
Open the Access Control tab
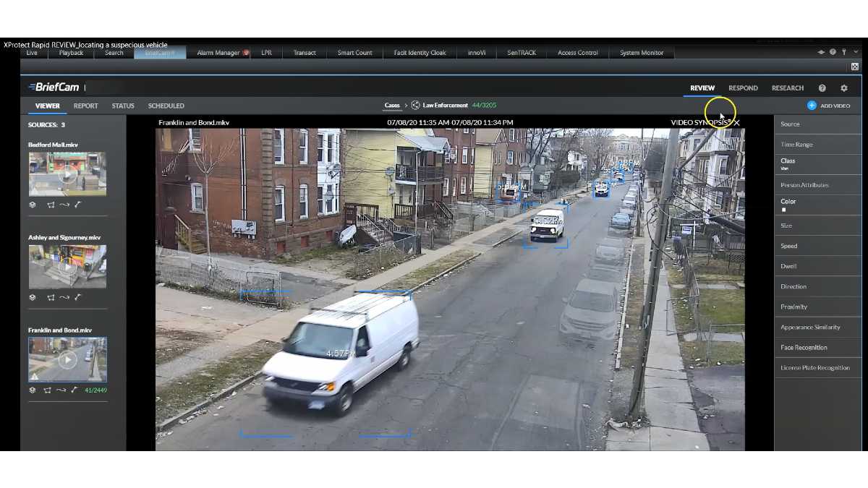pyautogui.click(x=578, y=53)
